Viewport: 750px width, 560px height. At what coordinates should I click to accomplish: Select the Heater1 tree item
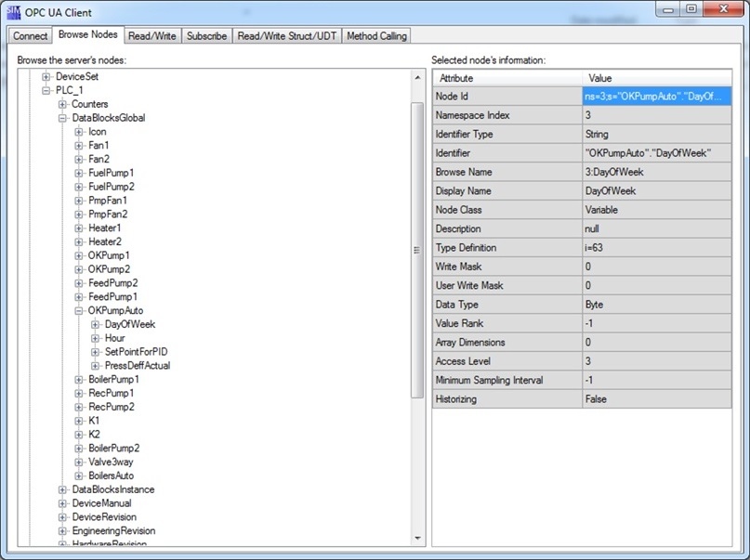pyautogui.click(x=105, y=228)
